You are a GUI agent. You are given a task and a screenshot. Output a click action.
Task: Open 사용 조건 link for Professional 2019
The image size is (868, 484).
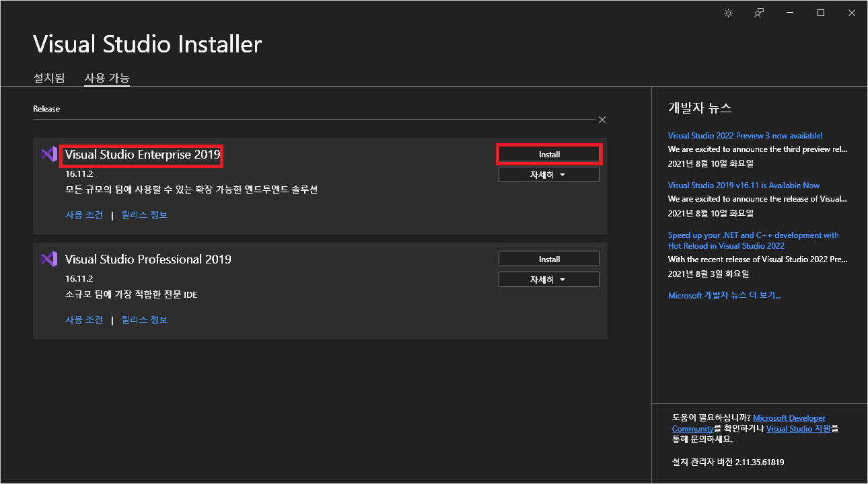pos(84,320)
